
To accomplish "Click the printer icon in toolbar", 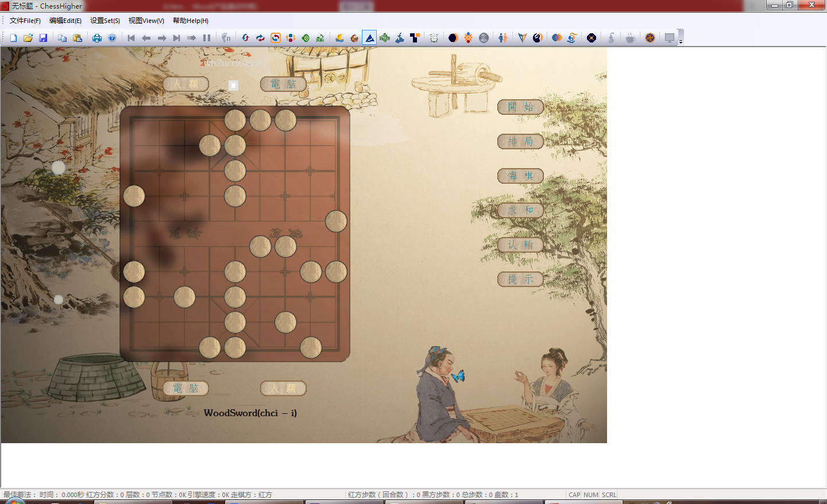I will tap(97, 38).
